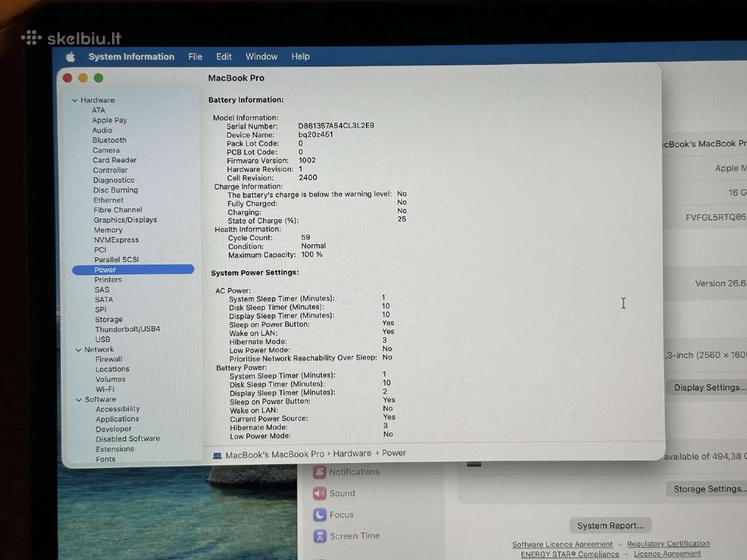Select Disc Burning in the sidebar
Viewport: 747px width, 560px height.
pyautogui.click(x=116, y=190)
